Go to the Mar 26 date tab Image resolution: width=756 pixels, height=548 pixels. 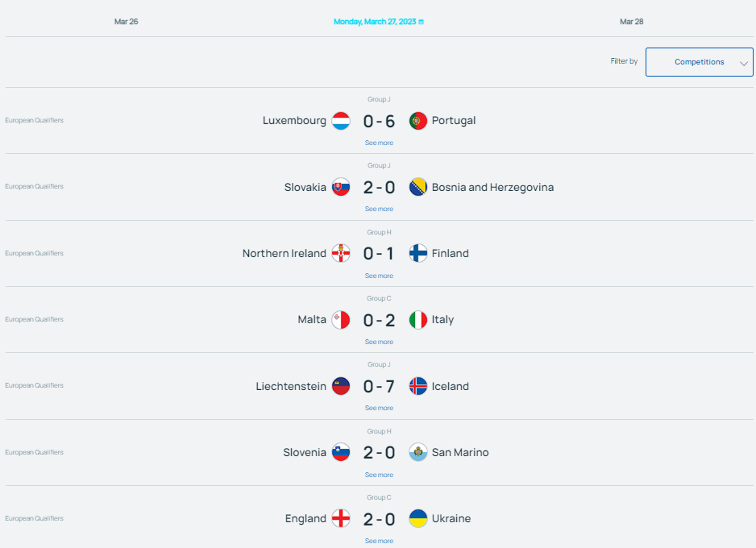pos(127,22)
